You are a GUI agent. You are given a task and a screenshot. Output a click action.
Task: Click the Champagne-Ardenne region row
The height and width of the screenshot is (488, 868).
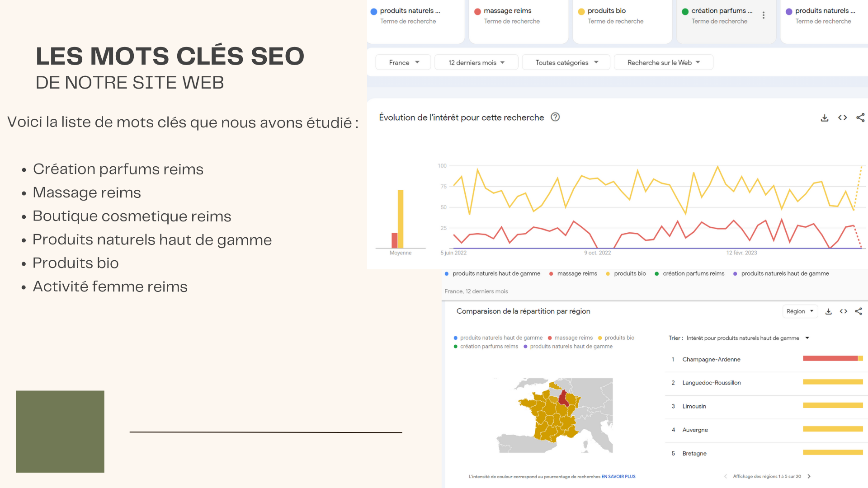pos(711,360)
